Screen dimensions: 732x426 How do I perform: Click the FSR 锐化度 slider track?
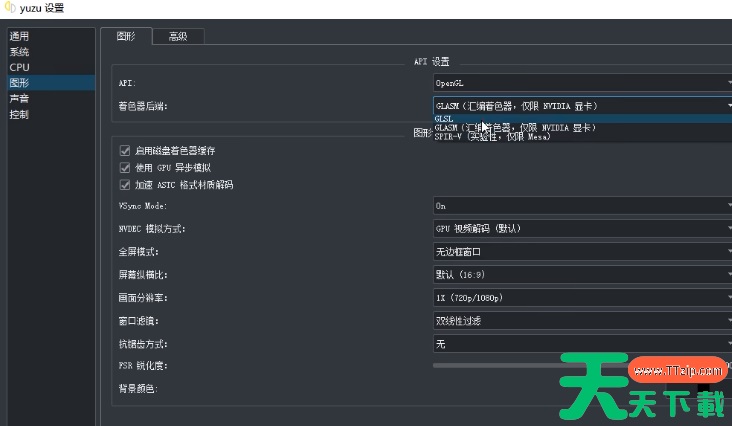coord(530,366)
